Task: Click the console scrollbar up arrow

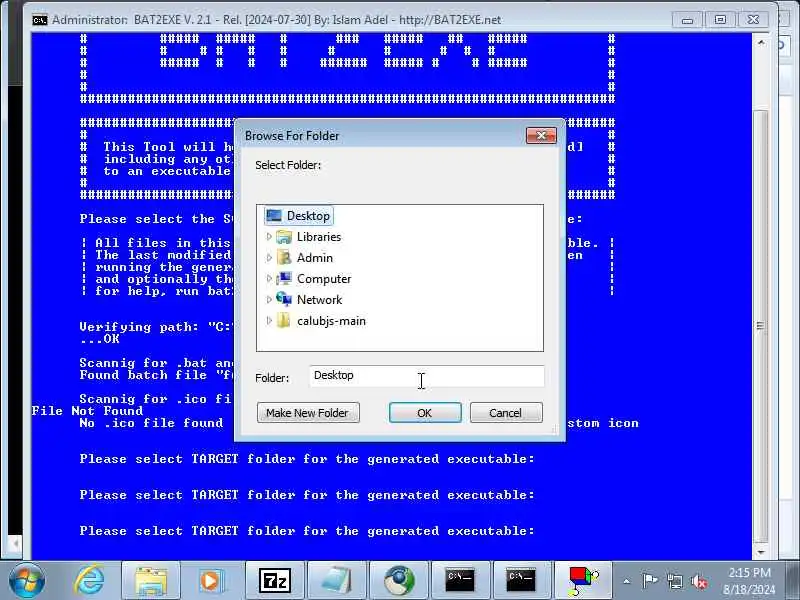Action: click(x=761, y=43)
